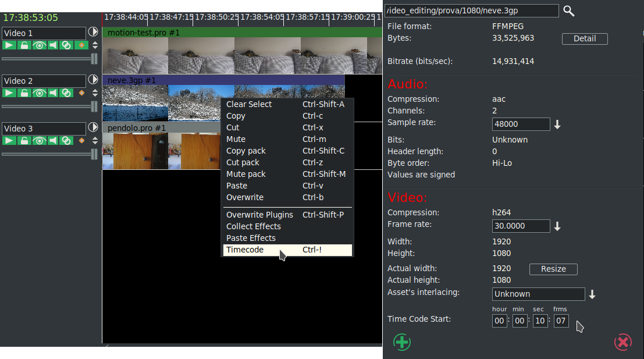
Task: Open the Asset's interlacing dropdown
Action: pyautogui.click(x=592, y=294)
